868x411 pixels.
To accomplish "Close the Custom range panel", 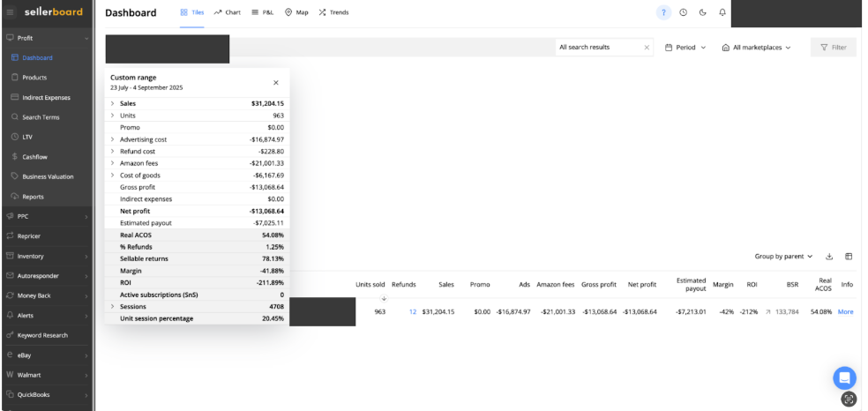I will [x=275, y=83].
